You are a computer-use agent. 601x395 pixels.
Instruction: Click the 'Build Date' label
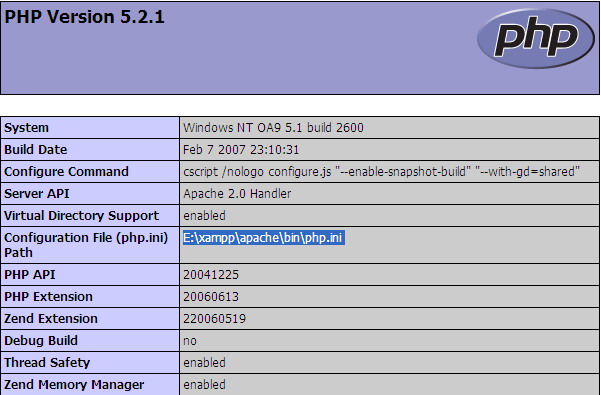pyautogui.click(x=36, y=149)
